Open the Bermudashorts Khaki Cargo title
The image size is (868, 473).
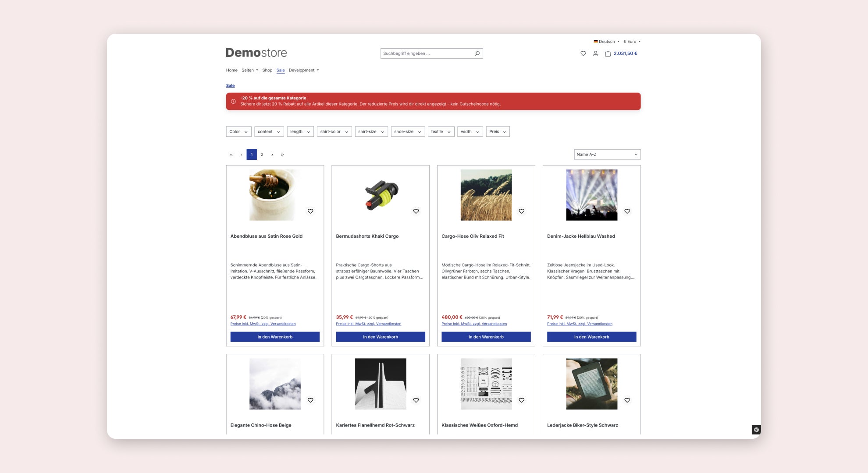tap(367, 236)
